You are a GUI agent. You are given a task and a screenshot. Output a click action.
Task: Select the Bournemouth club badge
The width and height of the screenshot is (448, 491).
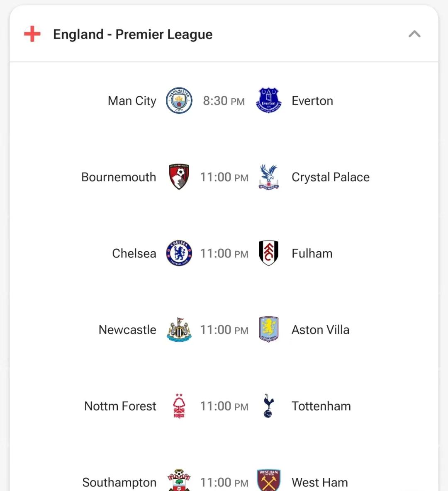click(179, 177)
